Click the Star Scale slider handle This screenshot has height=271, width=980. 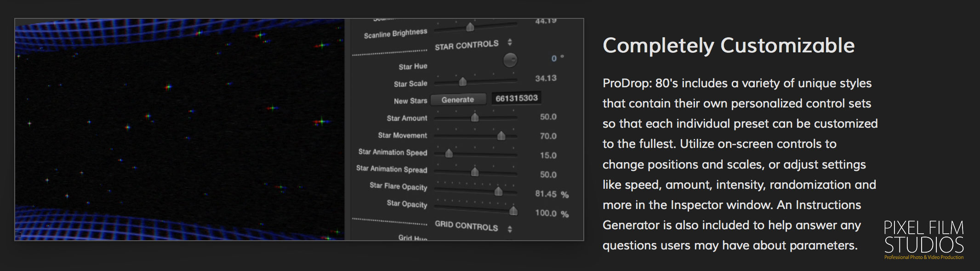463,82
